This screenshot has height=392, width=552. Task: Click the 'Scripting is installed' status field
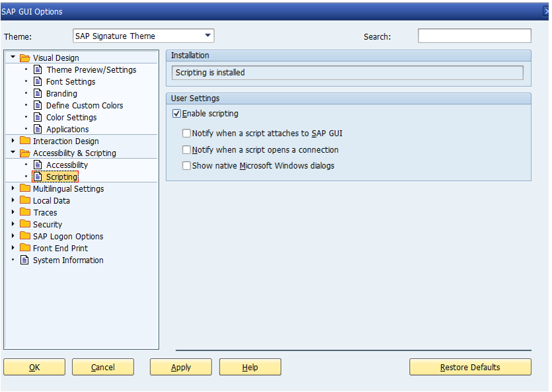[348, 73]
